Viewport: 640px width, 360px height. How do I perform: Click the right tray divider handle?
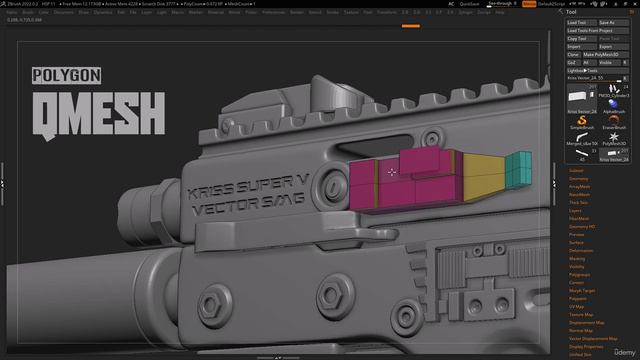tap(554, 184)
